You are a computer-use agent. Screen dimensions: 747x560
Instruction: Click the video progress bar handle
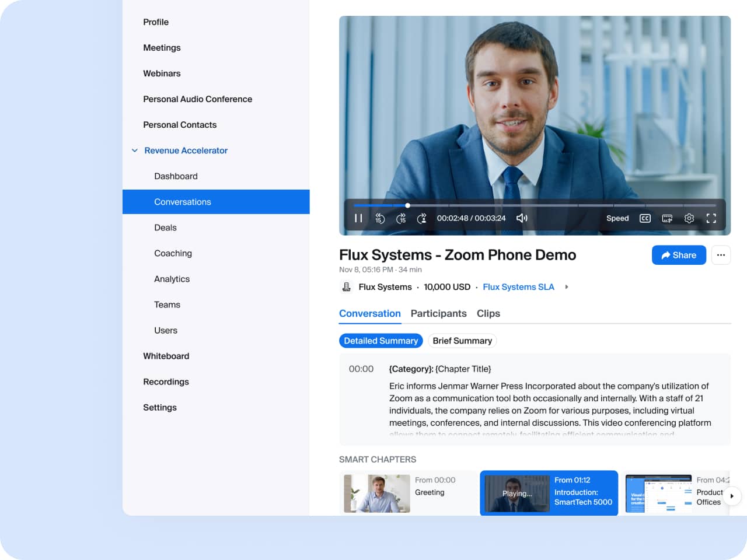pos(407,205)
